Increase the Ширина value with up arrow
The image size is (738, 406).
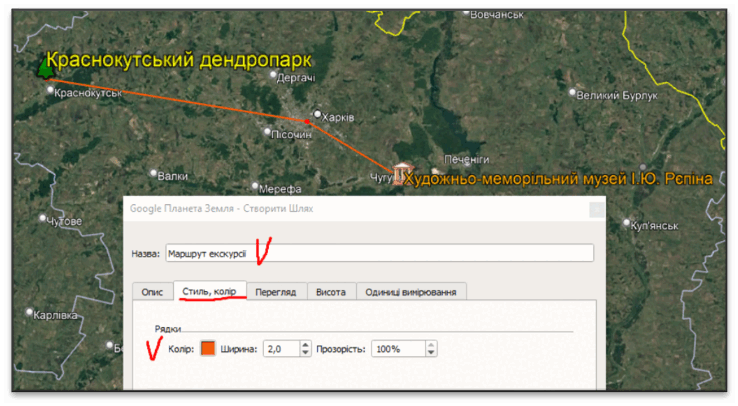[x=305, y=345]
